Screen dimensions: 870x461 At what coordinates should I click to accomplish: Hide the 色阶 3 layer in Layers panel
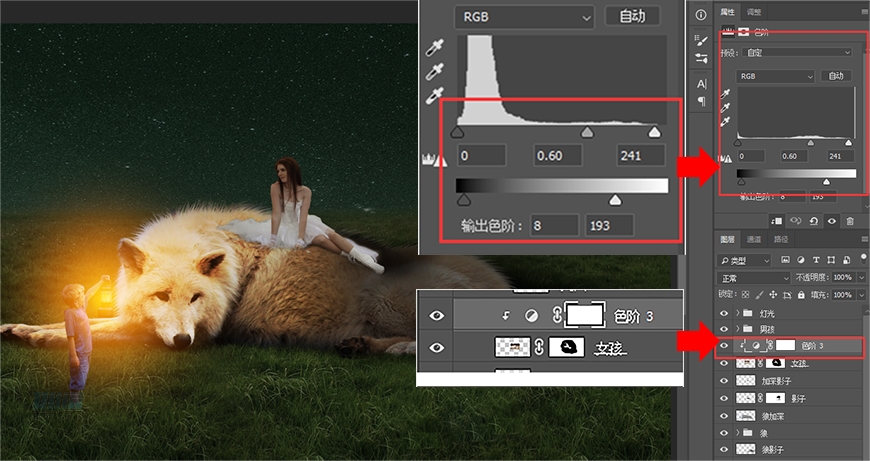[724, 346]
